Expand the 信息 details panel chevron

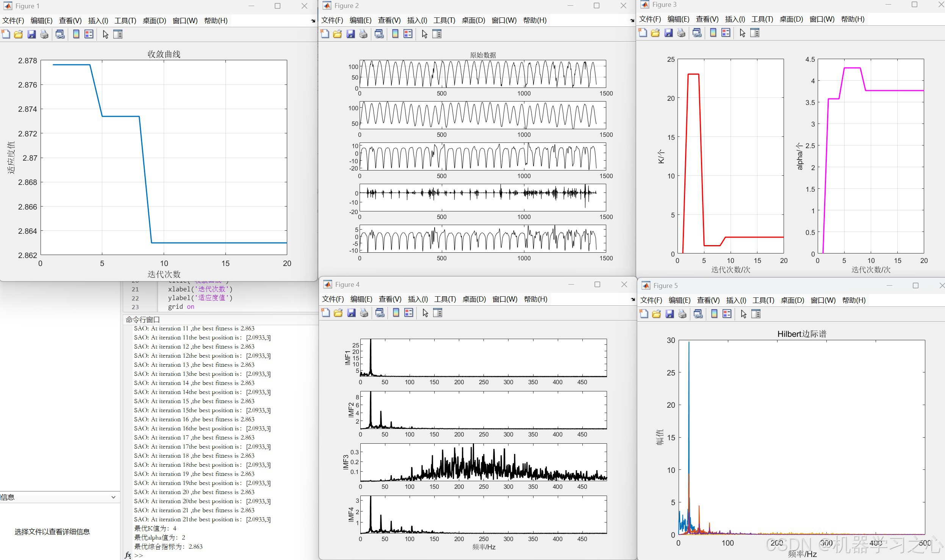tap(113, 497)
